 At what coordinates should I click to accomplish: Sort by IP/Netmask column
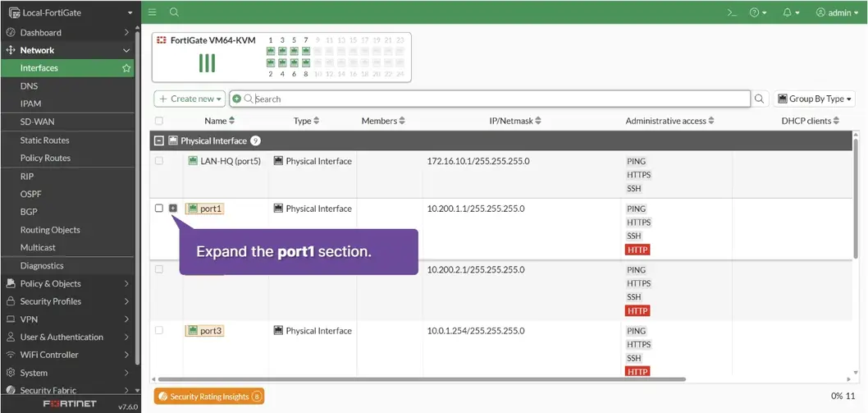coord(515,121)
